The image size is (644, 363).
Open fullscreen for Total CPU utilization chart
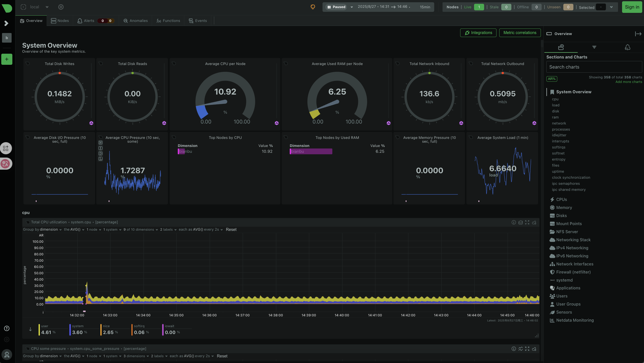click(527, 222)
